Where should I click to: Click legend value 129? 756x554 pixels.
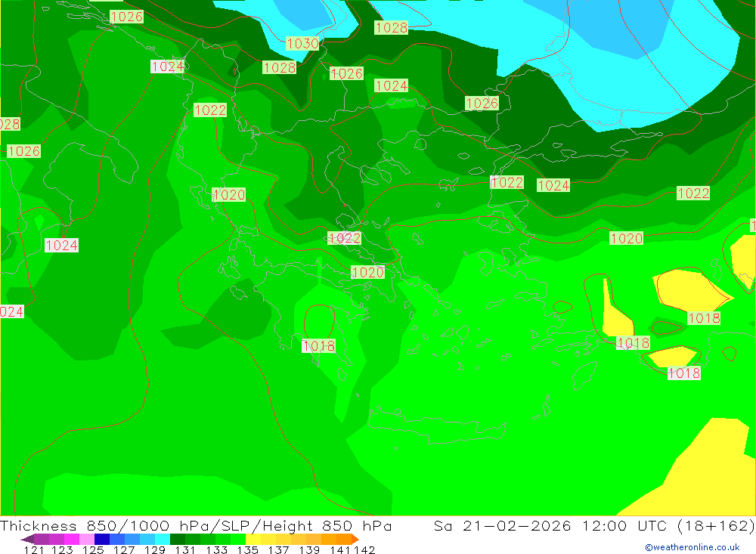pyautogui.click(x=155, y=549)
